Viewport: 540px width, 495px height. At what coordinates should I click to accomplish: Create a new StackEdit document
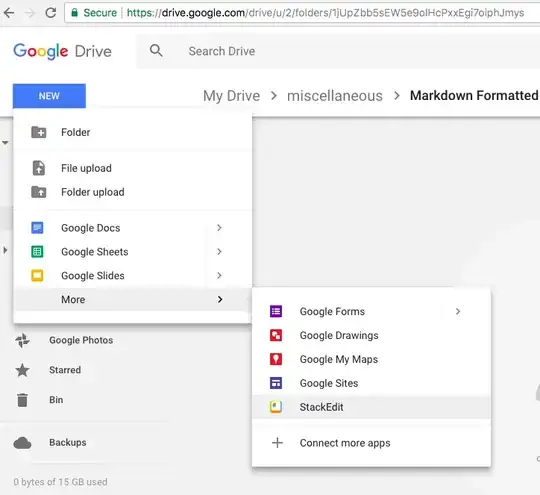pyautogui.click(x=371, y=407)
